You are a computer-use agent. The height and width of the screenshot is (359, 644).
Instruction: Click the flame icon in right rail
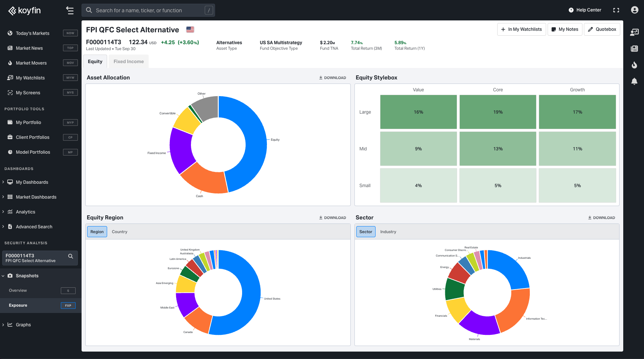634,65
